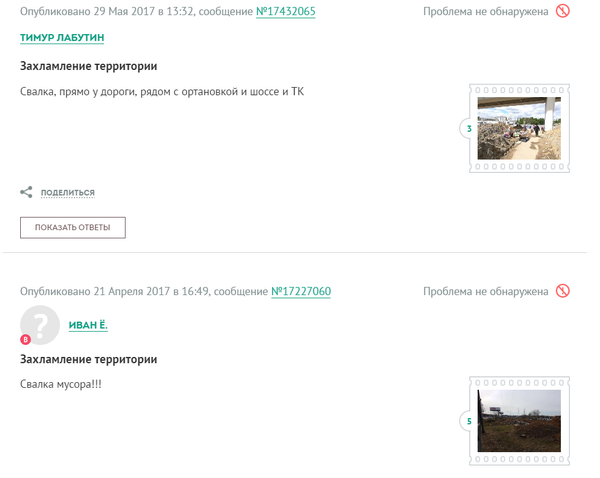Click photo count badge 3
Image resolution: width=600 pixels, height=478 pixels.
[x=469, y=129]
